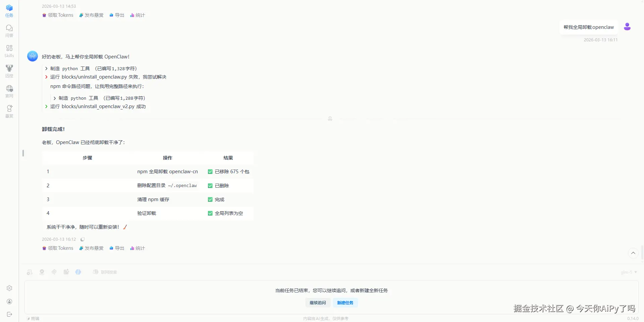Image resolution: width=644 pixels, height=322 pixels.
Task: Toggle 联网搜索 web search option
Action: (105, 272)
